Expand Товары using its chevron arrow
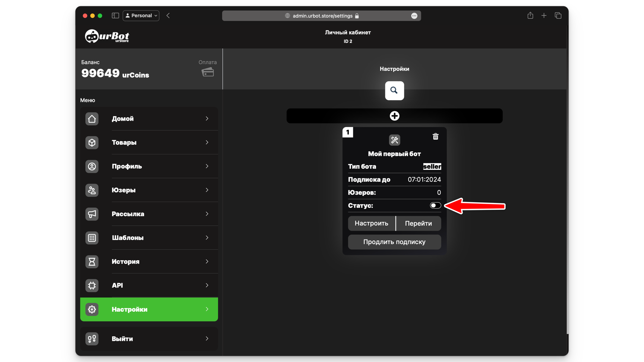 tap(207, 142)
